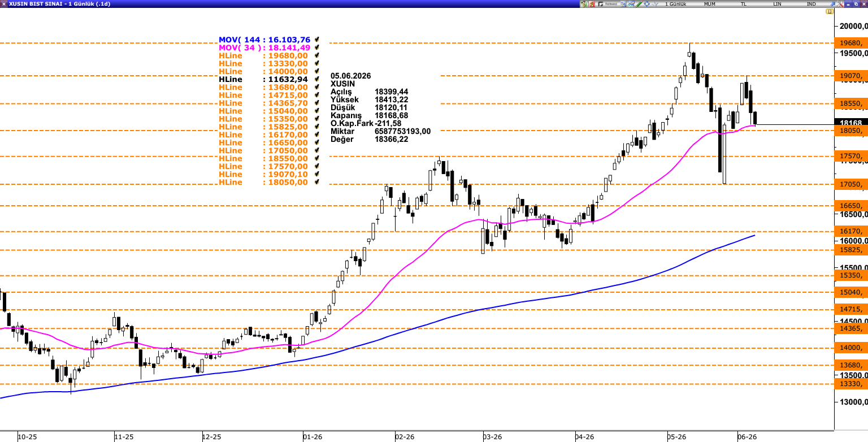Click the pencil drawing tool icon
Image resolution: width=868 pixels, height=442 pixels.
point(639,4)
